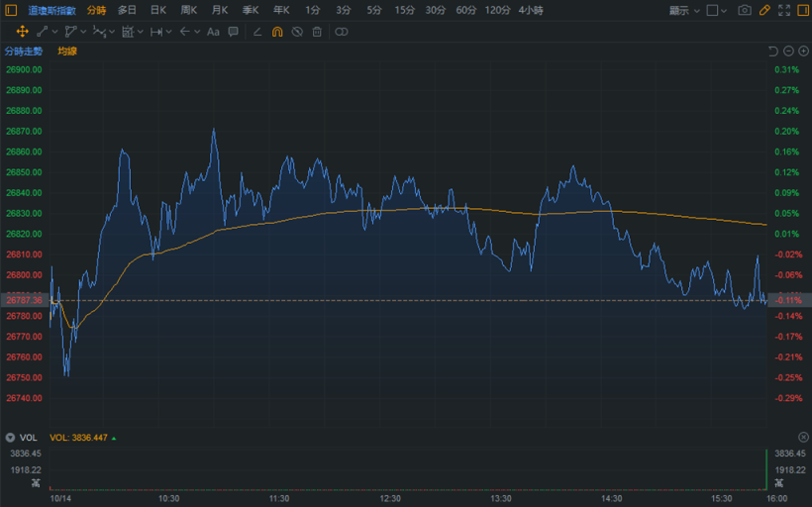
Task: Select the line segment drawing tool
Action: (42, 32)
